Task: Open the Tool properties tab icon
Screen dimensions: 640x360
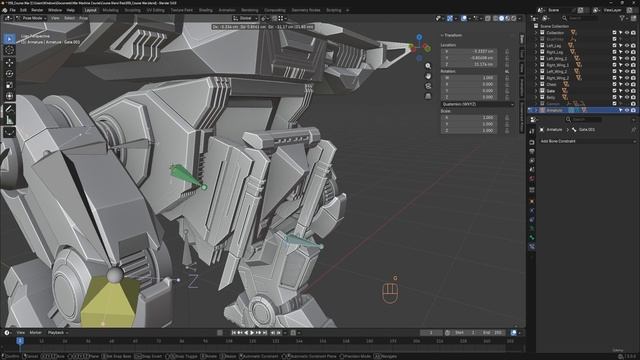Action: pyautogui.click(x=531, y=131)
